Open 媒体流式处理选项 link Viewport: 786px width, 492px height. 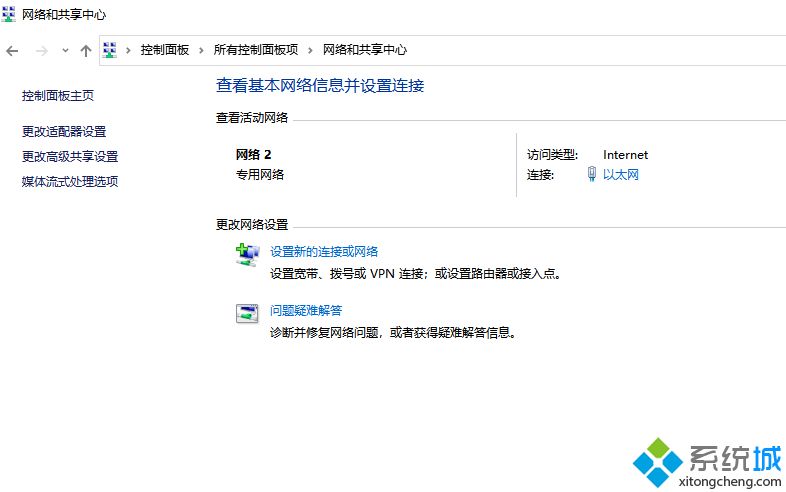click(x=70, y=182)
